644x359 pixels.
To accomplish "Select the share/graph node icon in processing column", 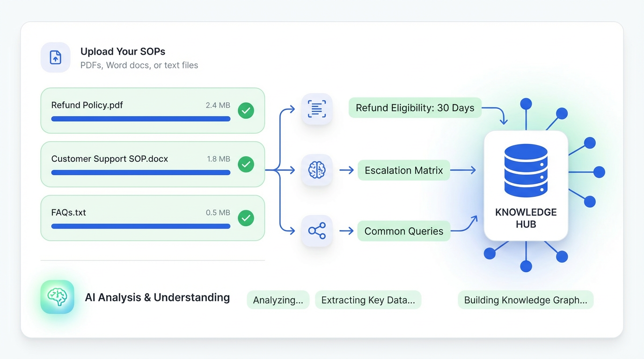I will (317, 230).
